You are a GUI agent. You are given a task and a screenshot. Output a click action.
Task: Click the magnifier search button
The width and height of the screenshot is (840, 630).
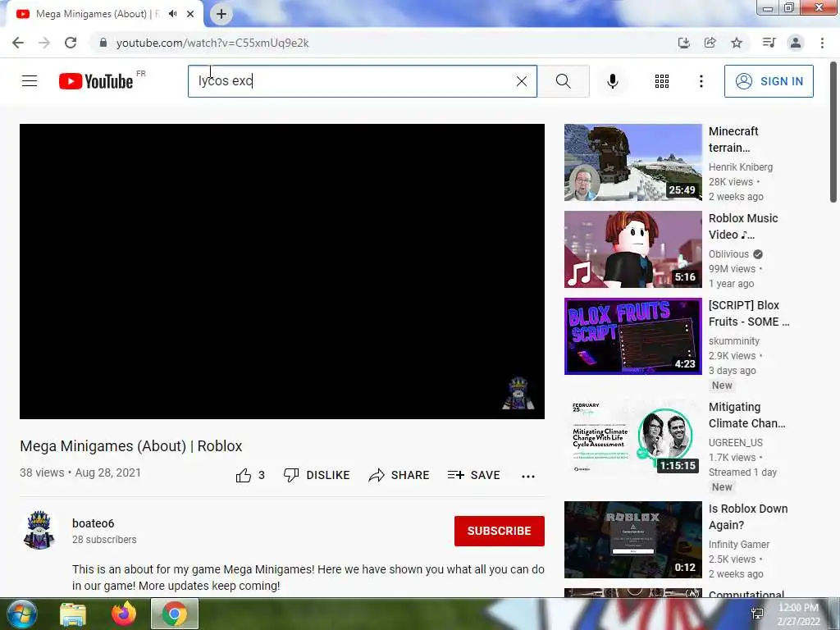click(563, 81)
